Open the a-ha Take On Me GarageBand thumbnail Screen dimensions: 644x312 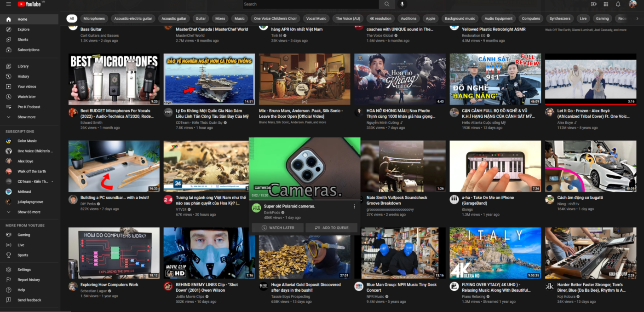point(495,166)
